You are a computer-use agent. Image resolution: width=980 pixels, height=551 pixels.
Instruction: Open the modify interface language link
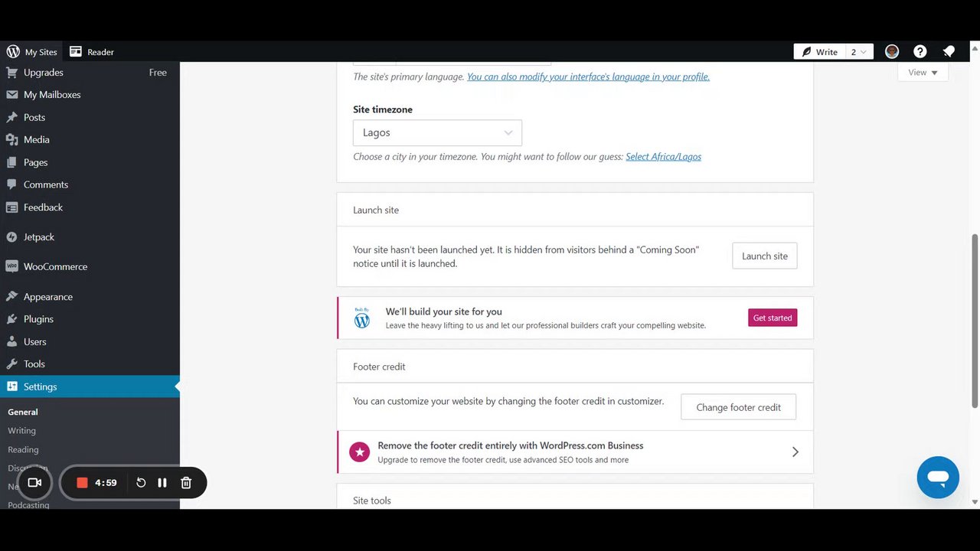click(x=588, y=77)
